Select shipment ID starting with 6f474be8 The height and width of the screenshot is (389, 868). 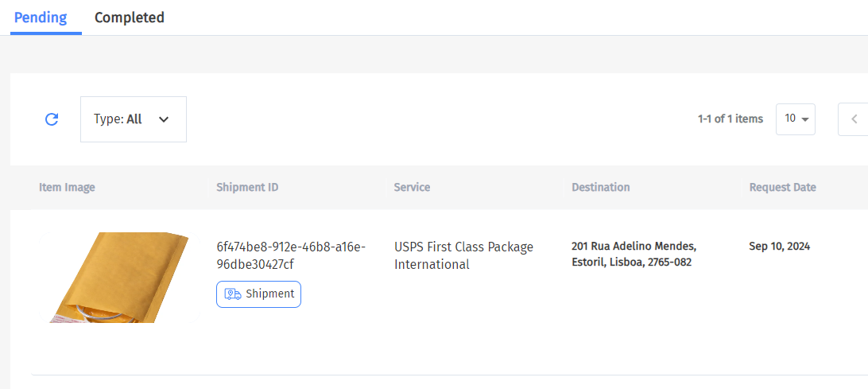(291, 255)
